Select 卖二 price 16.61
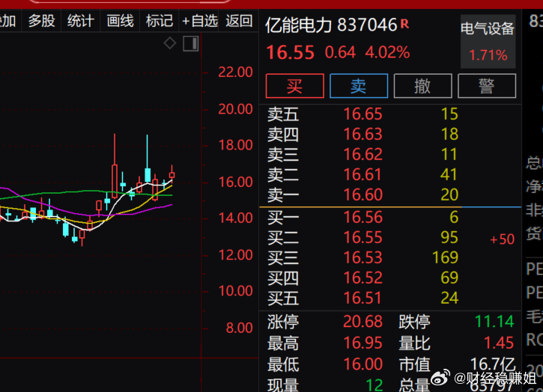The width and height of the screenshot is (543, 392). 363,174
